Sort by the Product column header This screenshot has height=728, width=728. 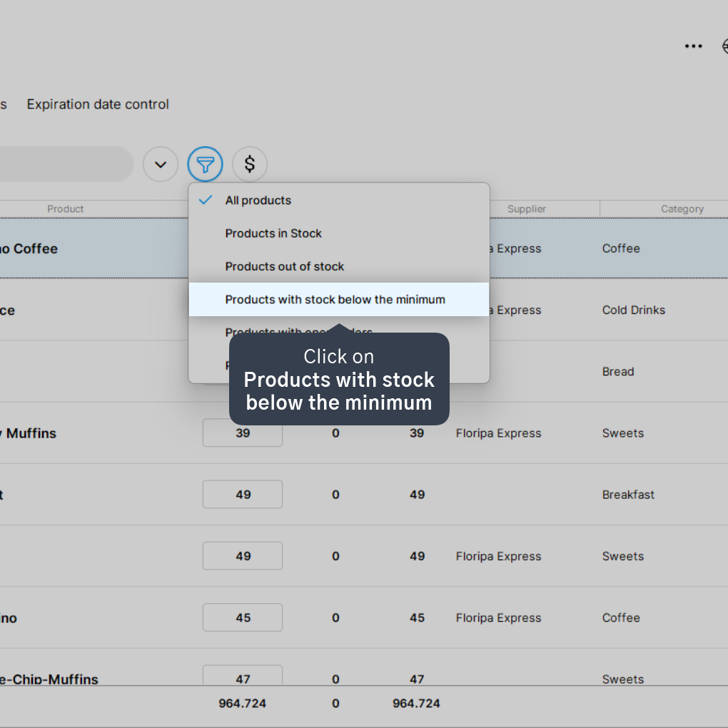click(66, 209)
